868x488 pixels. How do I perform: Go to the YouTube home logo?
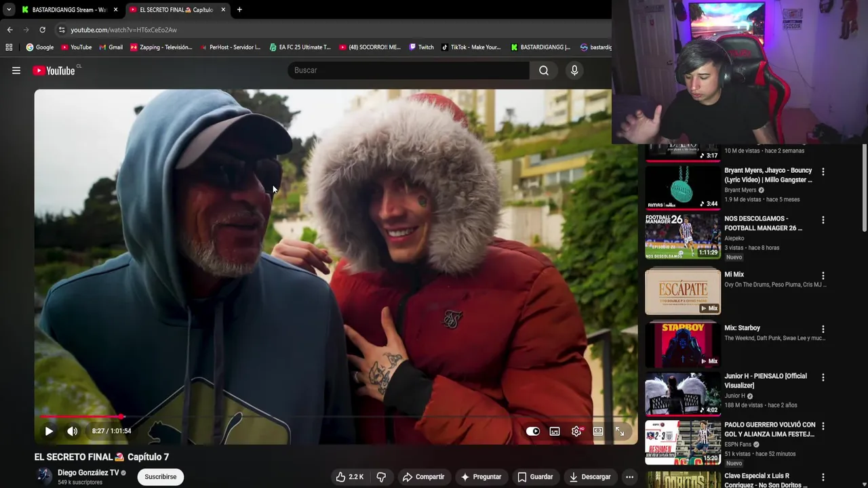click(54, 70)
